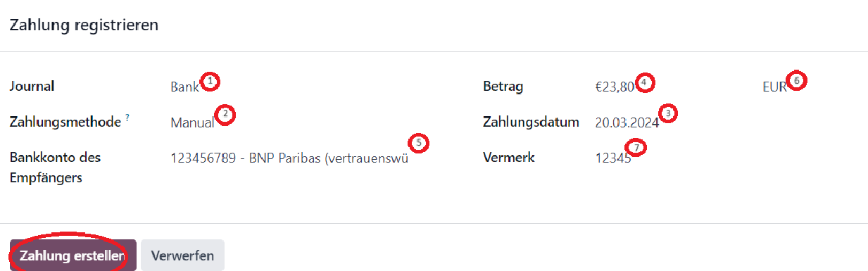The height and width of the screenshot is (271, 868).
Task: Click red annotation marker number 5
Action: [x=420, y=143]
